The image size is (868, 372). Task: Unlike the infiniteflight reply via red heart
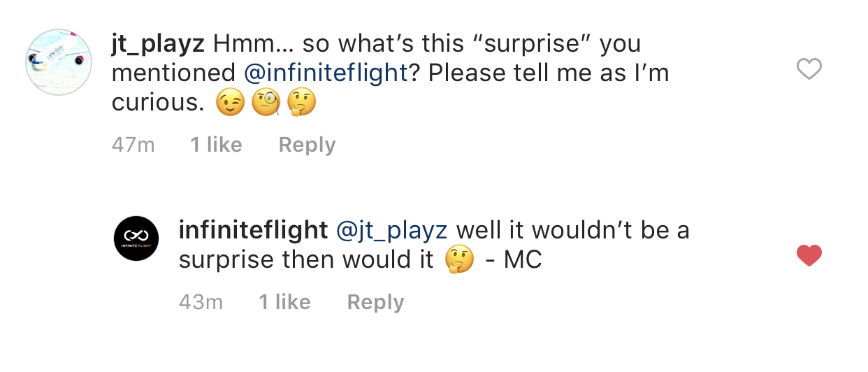(809, 256)
